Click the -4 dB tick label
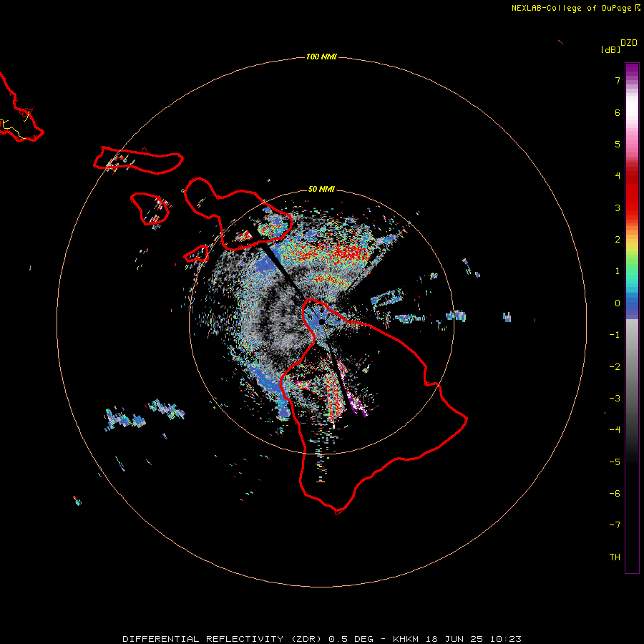 coord(615,430)
